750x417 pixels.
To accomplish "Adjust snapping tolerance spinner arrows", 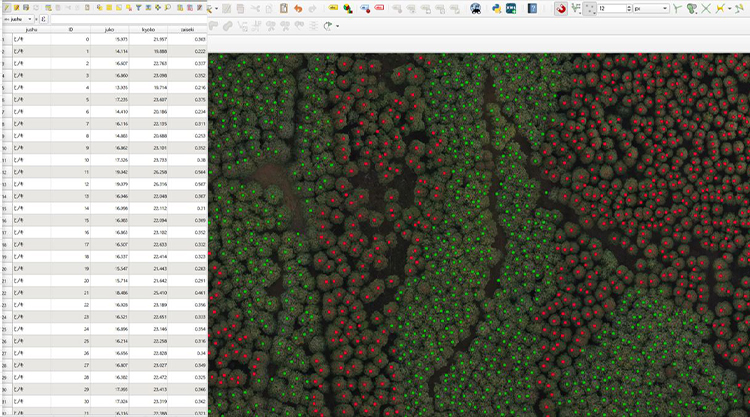I will point(629,9).
